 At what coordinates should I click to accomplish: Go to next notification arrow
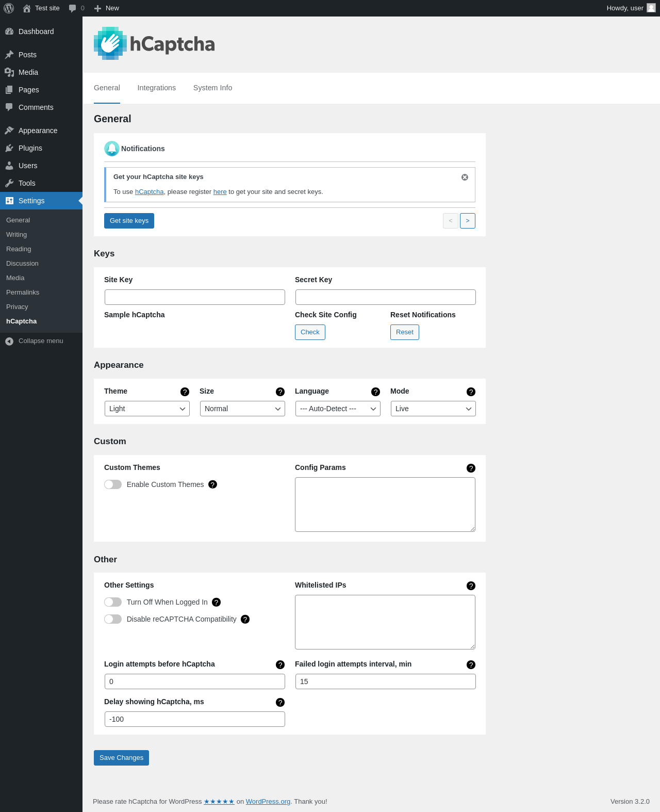[468, 221]
